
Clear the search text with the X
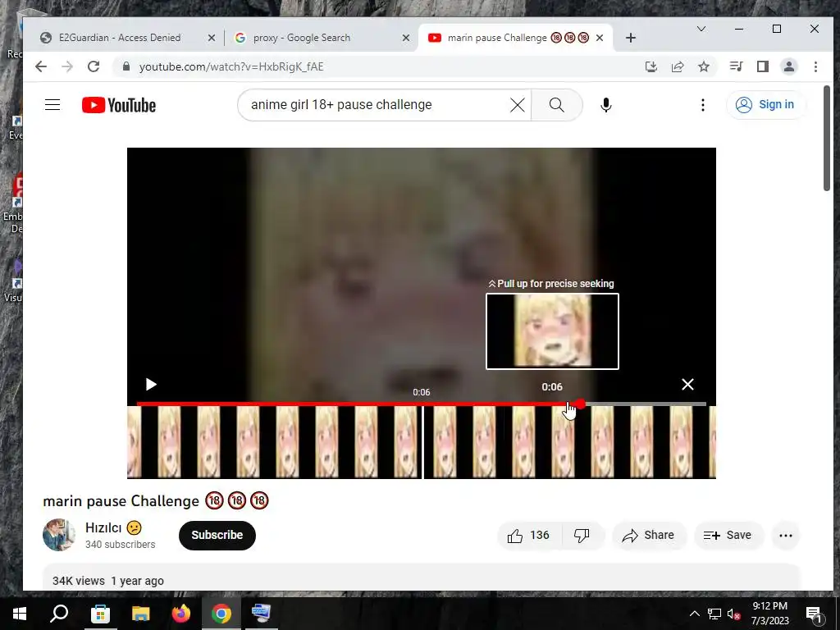point(518,105)
